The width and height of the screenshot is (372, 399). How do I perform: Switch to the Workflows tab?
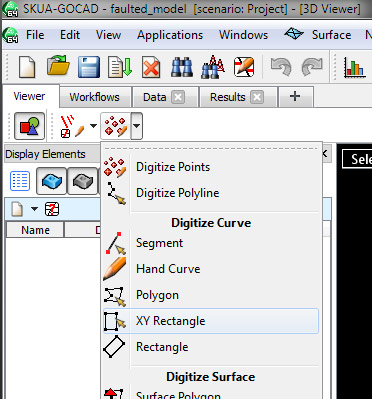click(x=95, y=97)
